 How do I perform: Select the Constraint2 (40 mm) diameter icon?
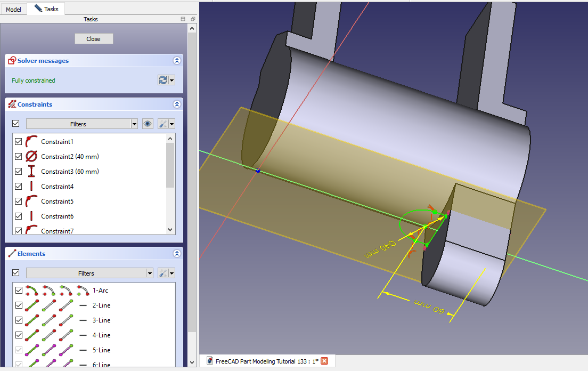31,157
